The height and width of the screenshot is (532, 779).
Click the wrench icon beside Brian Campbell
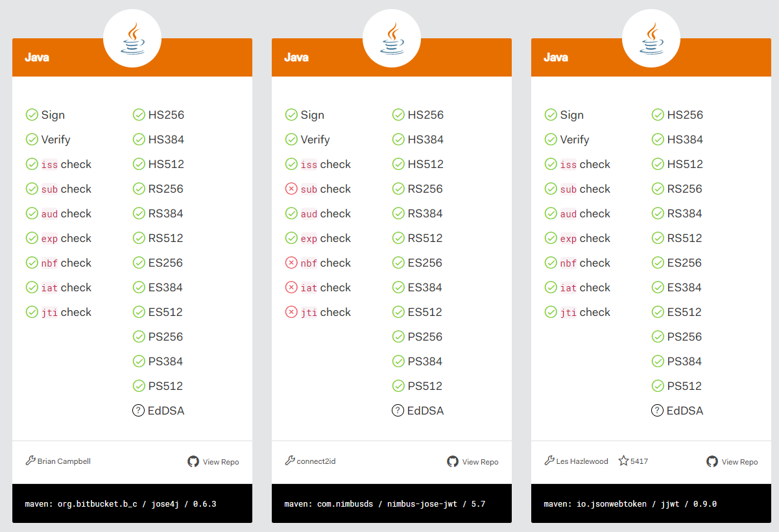(x=30, y=461)
